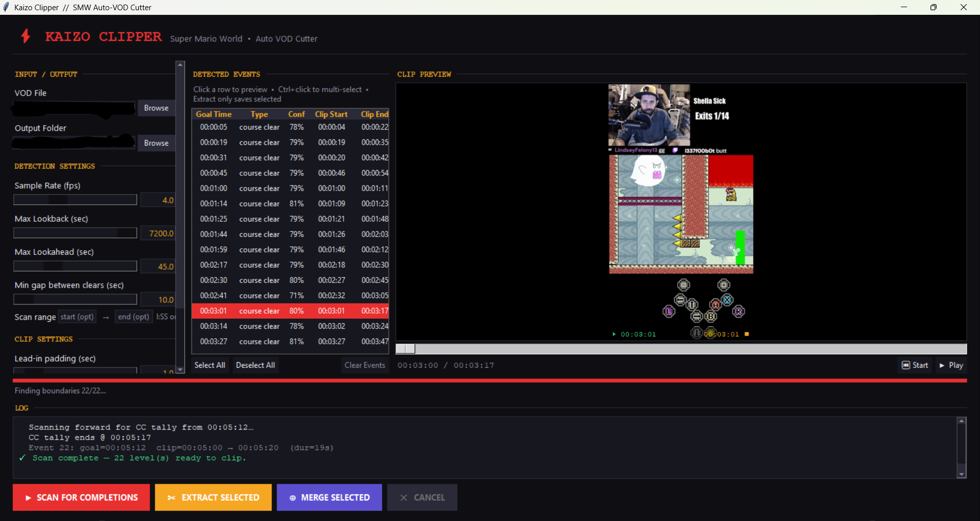The height and width of the screenshot is (521, 980).
Task: Click the app icon in the title bar
Action: pos(6,7)
